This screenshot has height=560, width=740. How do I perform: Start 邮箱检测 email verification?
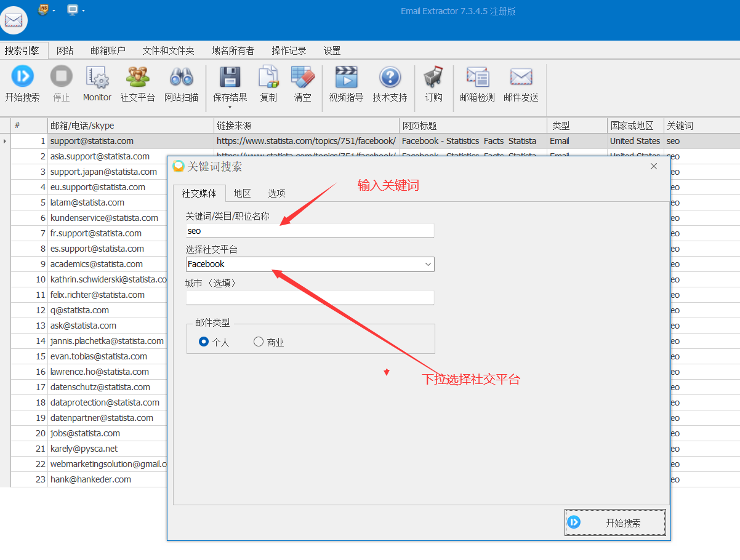pos(477,83)
